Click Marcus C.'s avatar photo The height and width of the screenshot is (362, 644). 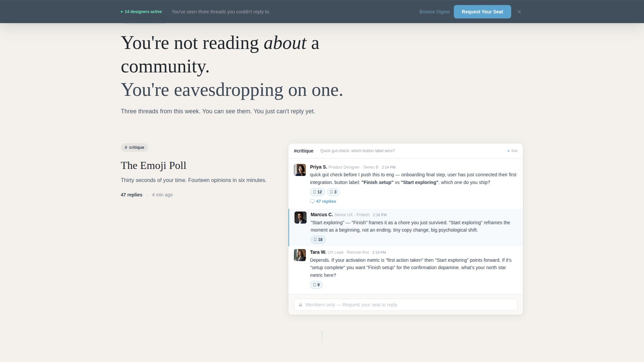pos(300,217)
